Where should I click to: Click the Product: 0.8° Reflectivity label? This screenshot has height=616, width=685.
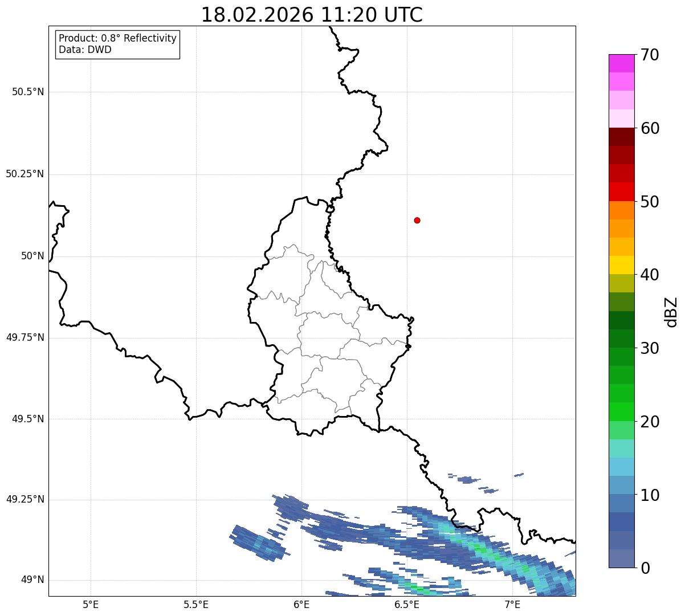[x=118, y=38]
